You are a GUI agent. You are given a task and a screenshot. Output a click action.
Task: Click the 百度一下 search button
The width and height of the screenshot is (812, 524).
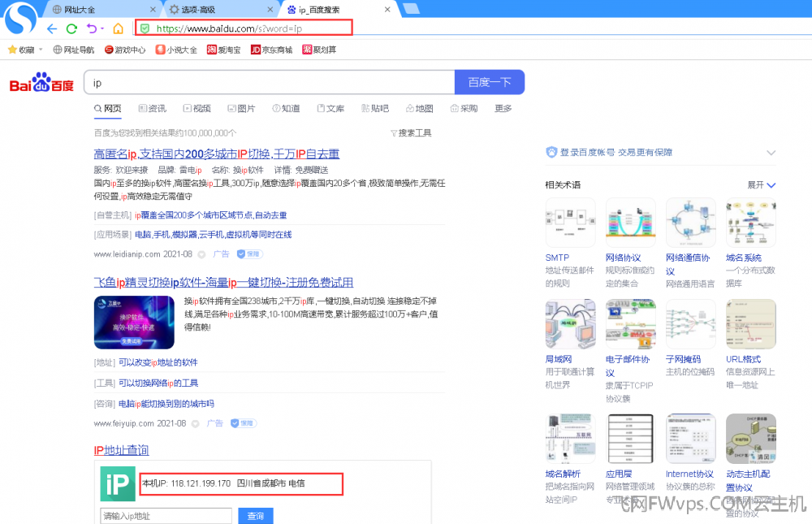(490, 82)
